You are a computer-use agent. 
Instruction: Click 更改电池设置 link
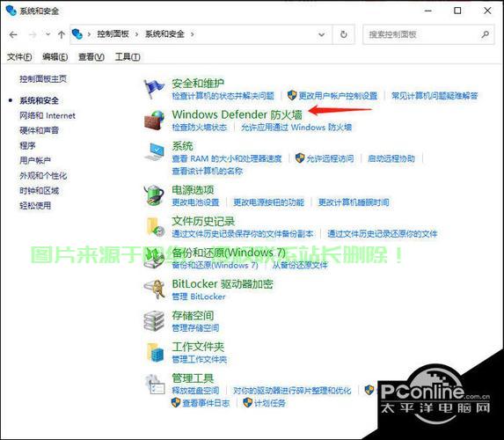click(196, 202)
